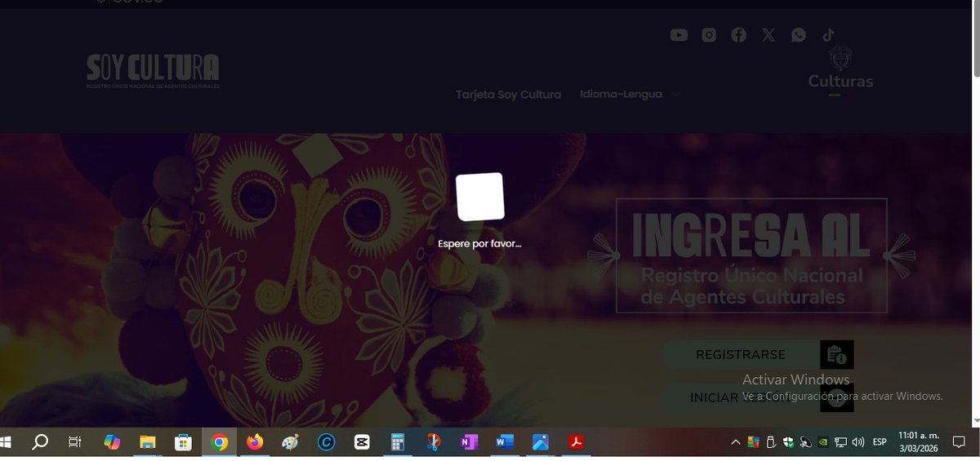This screenshot has width=980, height=461.
Task: Open the Idioma-Lengua menu
Action: (x=621, y=95)
